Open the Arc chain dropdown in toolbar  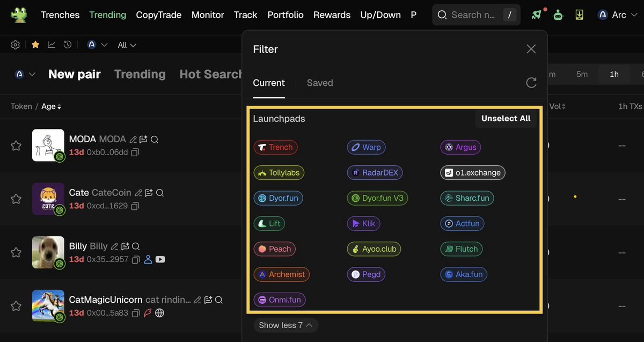98,45
